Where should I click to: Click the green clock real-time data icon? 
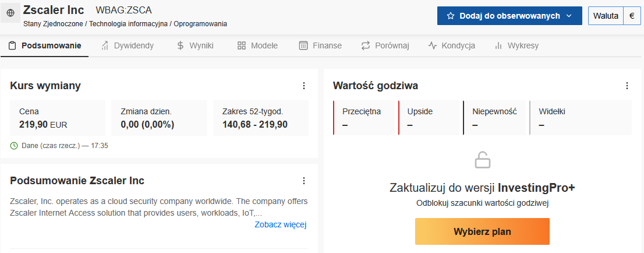[x=14, y=146]
